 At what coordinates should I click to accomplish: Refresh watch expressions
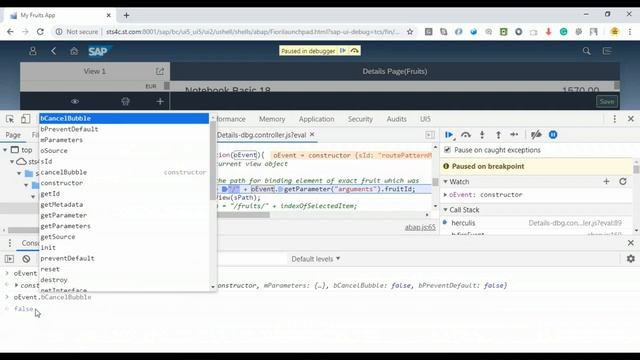pyautogui.click(x=623, y=182)
